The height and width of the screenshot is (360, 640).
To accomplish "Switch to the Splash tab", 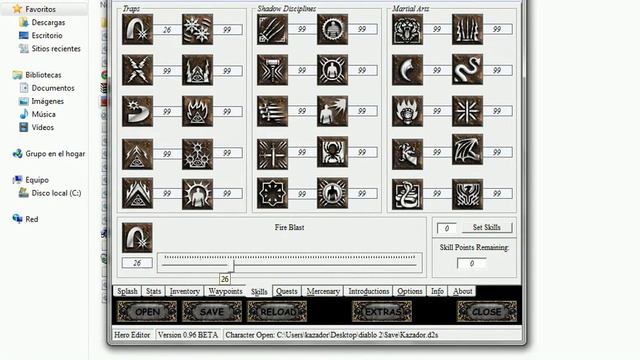I will click(x=127, y=291).
